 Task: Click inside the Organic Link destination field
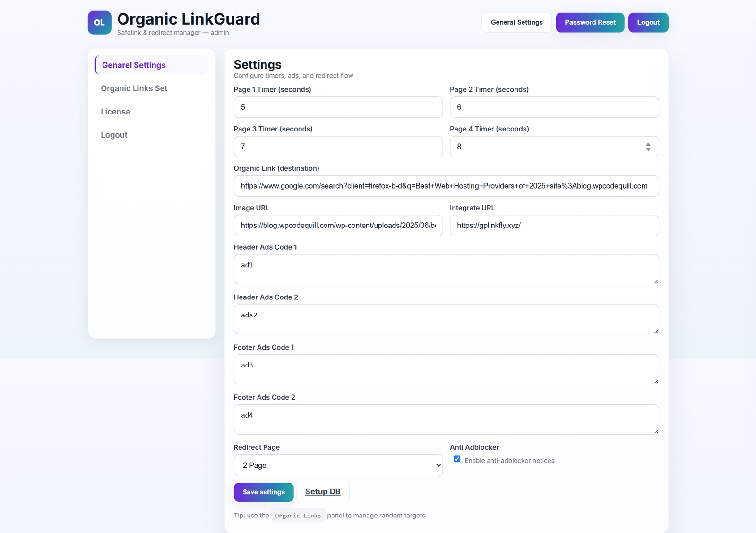click(x=446, y=186)
